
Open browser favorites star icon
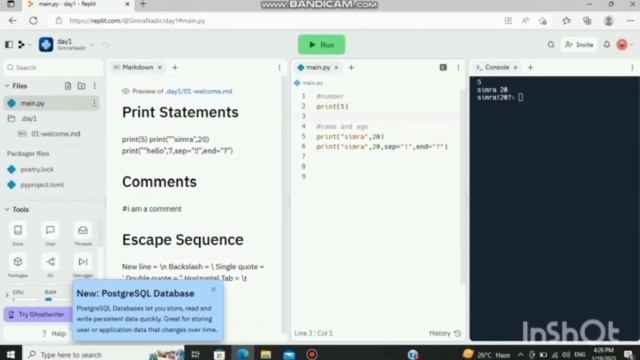(x=566, y=20)
